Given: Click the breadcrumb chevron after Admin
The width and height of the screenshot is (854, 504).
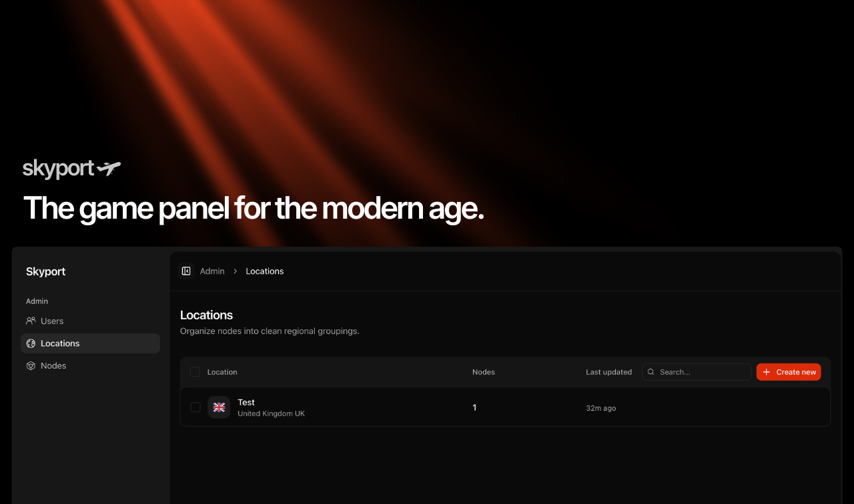Looking at the screenshot, I should point(236,271).
